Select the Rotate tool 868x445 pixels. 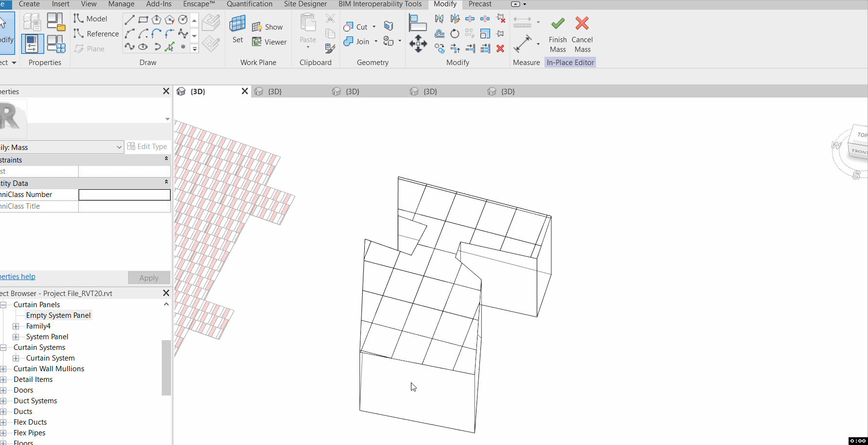point(455,33)
